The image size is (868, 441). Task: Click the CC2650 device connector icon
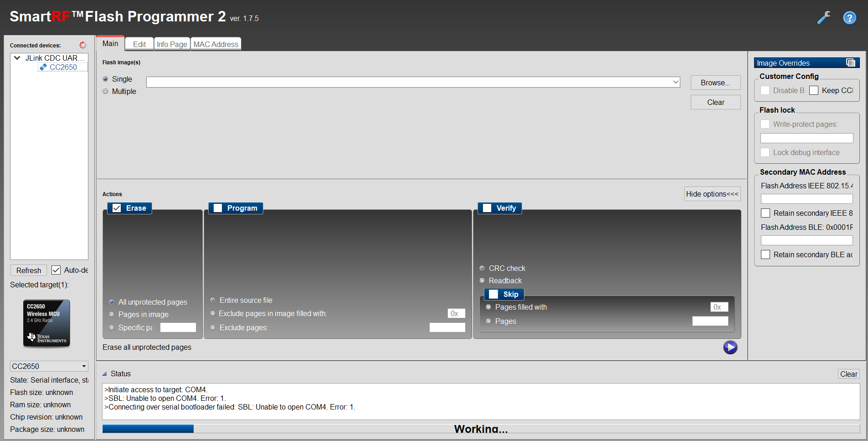tap(43, 67)
